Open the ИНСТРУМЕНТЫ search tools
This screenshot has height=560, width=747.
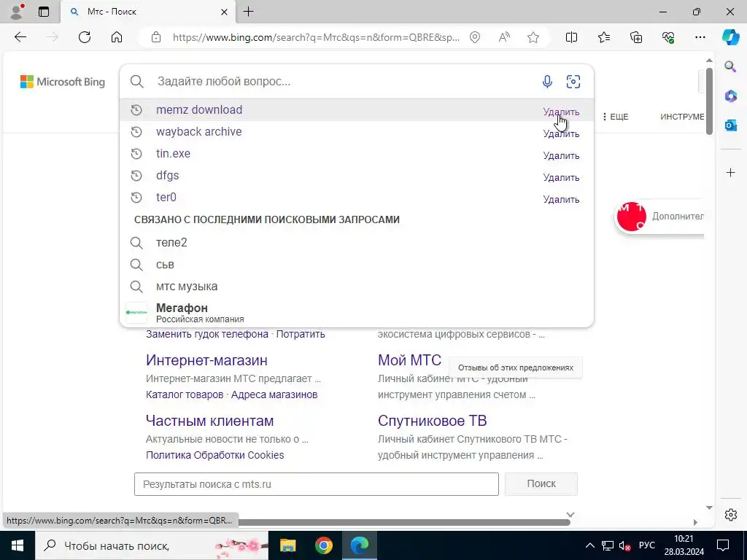click(682, 117)
